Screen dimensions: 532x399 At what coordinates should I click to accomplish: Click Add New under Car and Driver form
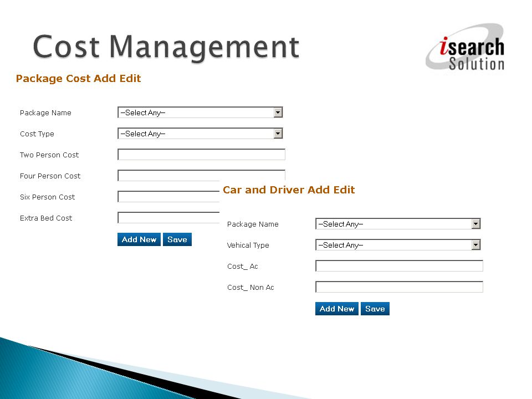point(337,309)
